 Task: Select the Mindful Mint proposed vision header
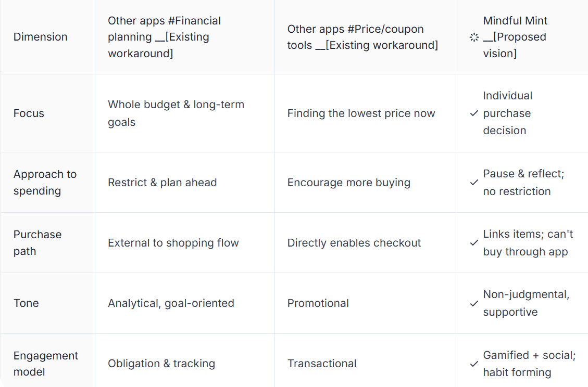(522, 37)
